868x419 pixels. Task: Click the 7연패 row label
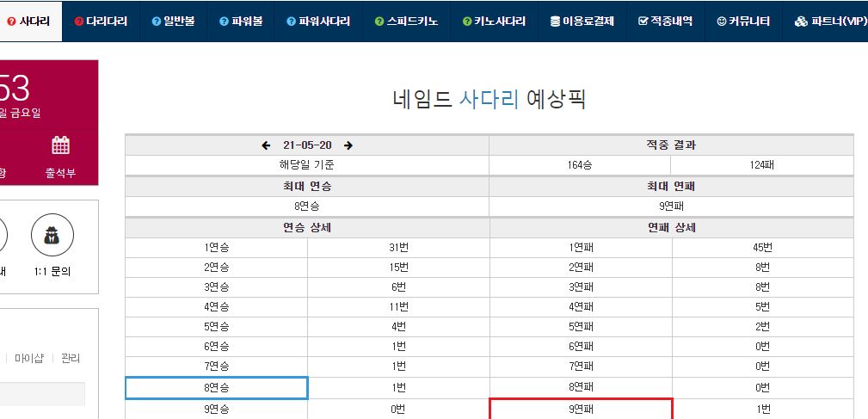(581, 366)
